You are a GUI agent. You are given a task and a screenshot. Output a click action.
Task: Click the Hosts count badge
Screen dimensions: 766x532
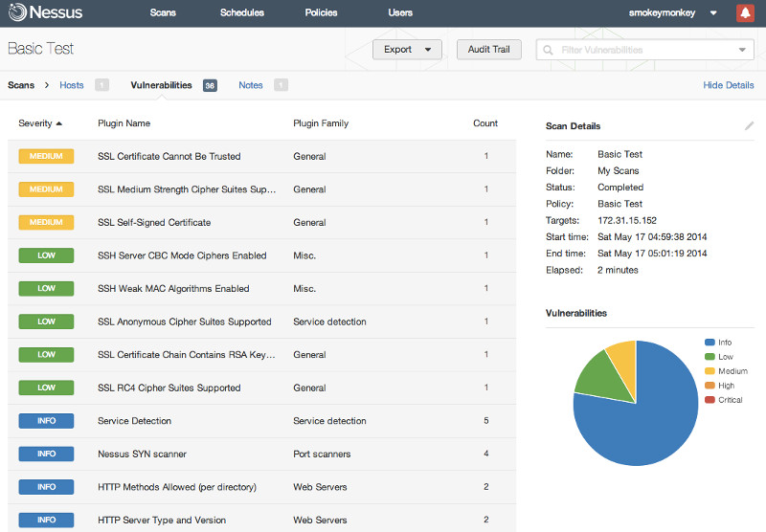(x=101, y=85)
